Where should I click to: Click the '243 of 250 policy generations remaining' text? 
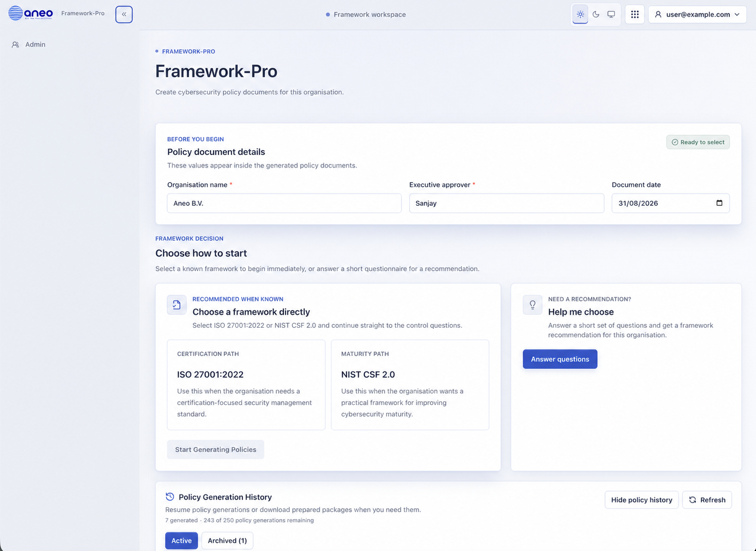pos(258,520)
